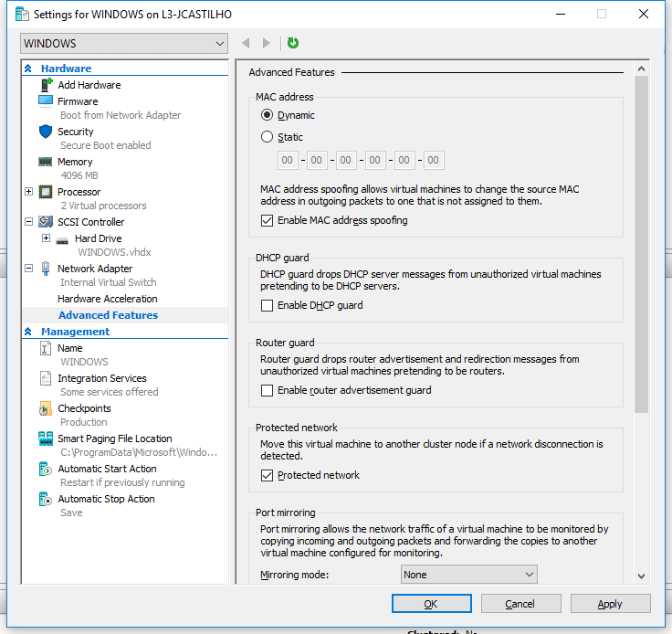Click the 'Secure Boot enabled' text
Image resolution: width=672 pixels, height=634 pixels.
(x=105, y=145)
